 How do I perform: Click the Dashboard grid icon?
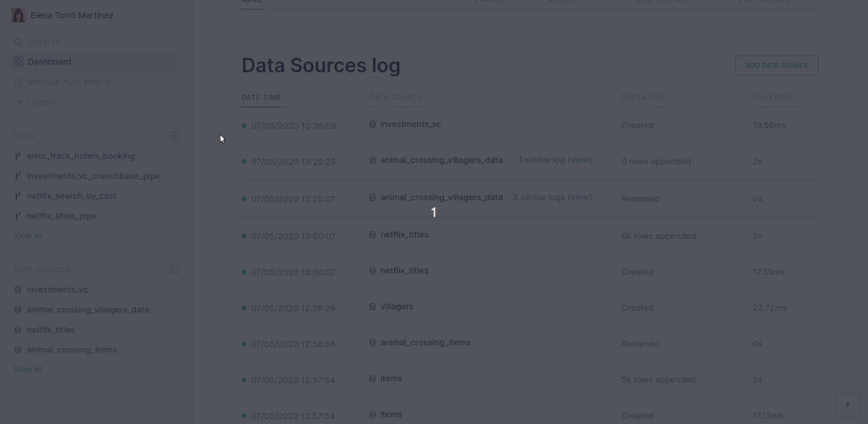[x=18, y=62]
